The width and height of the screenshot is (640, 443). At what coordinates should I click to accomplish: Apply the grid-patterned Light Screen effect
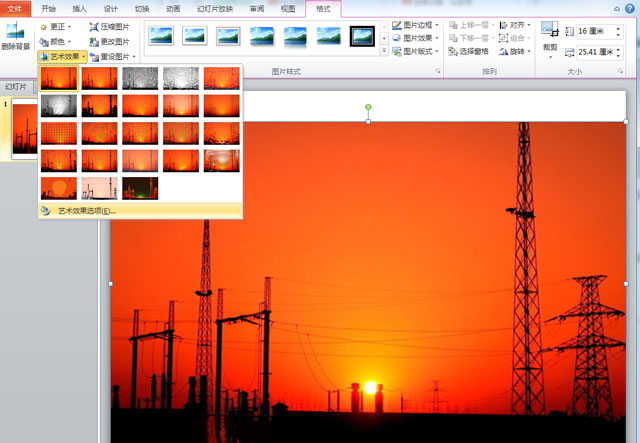(59, 133)
